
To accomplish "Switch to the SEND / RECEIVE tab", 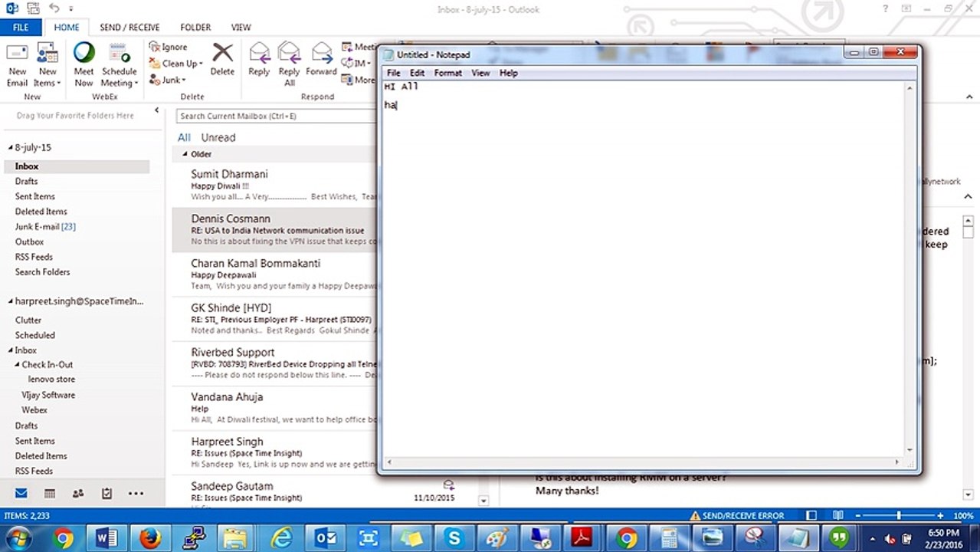I will pos(129,27).
